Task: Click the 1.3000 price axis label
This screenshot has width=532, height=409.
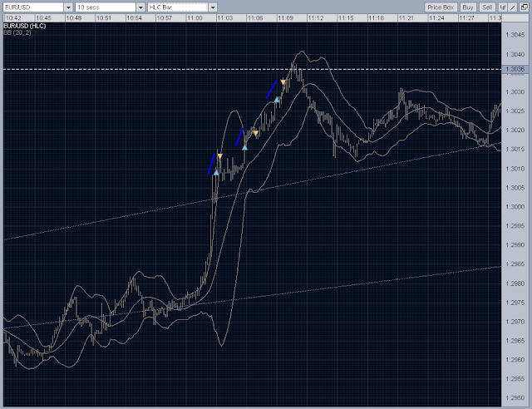Action: coord(515,207)
